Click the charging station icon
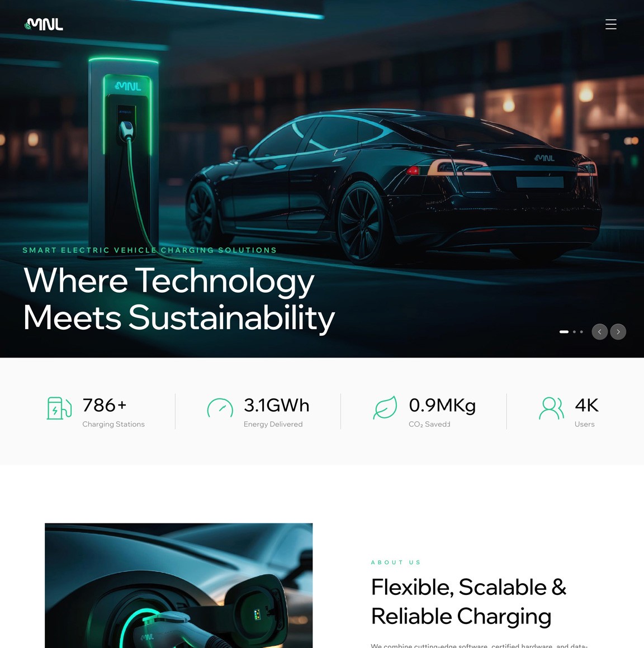Viewport: 644px width, 648px height. 59,408
